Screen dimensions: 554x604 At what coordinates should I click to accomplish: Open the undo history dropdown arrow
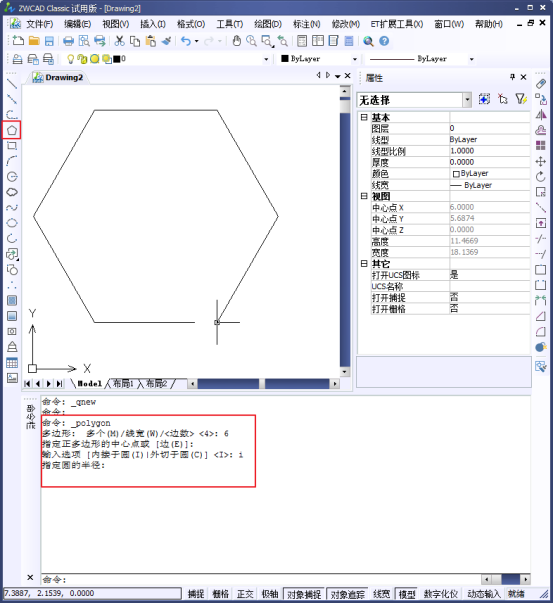tap(196, 41)
